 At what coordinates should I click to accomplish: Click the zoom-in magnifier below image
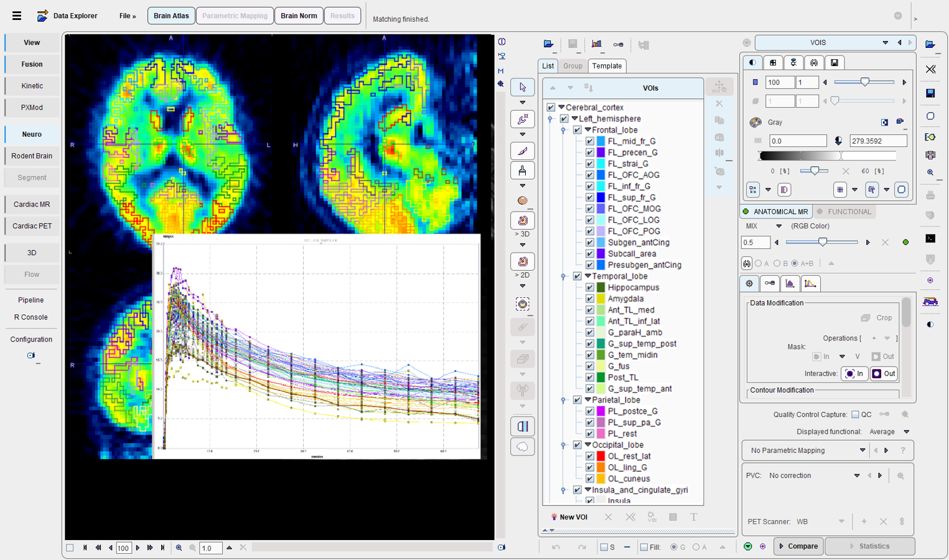click(179, 548)
